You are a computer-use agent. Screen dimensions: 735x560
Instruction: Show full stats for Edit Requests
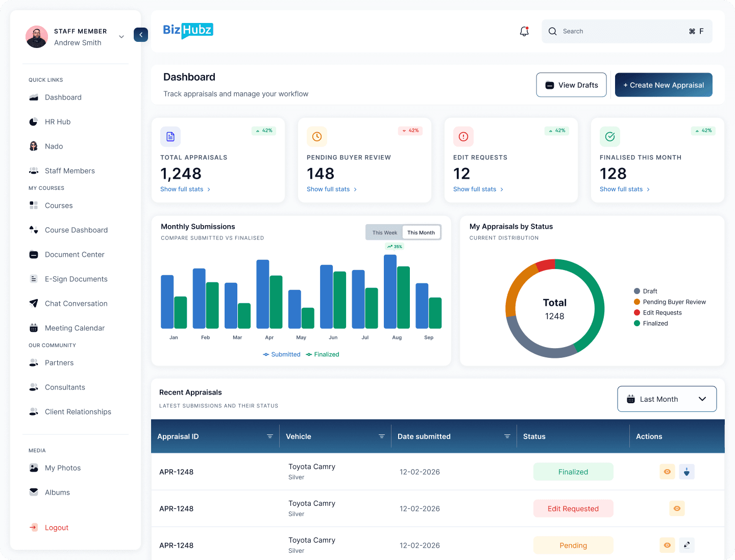tap(478, 189)
